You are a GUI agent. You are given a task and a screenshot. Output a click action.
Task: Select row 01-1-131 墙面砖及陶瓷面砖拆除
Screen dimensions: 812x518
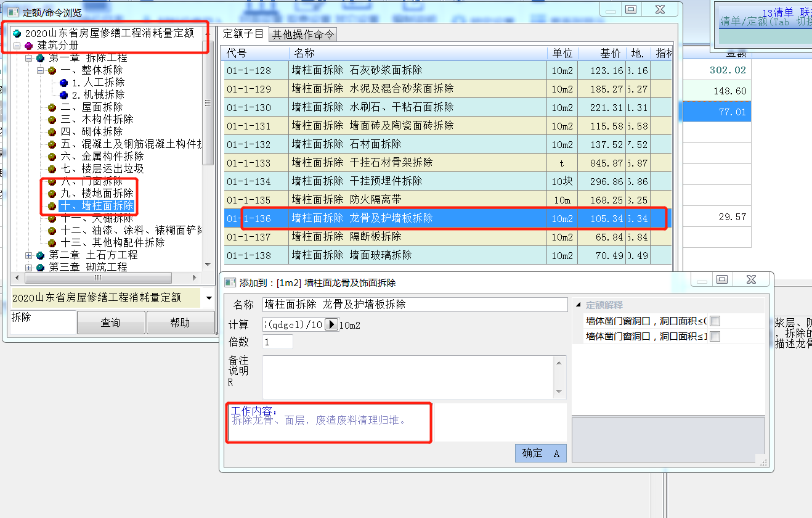pyautogui.click(x=447, y=126)
